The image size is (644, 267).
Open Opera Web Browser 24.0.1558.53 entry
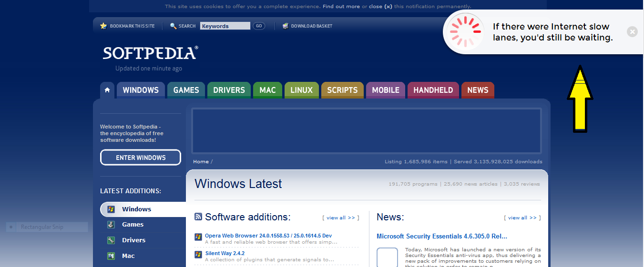point(268,236)
